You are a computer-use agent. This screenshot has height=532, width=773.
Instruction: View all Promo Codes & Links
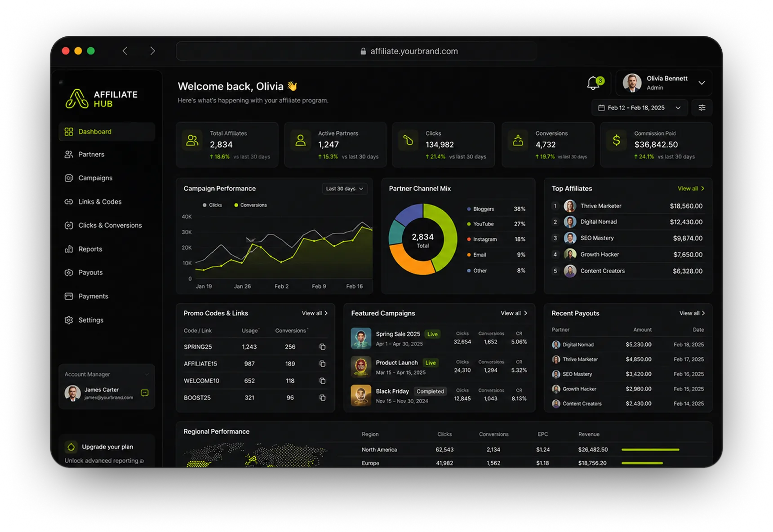pyautogui.click(x=315, y=313)
